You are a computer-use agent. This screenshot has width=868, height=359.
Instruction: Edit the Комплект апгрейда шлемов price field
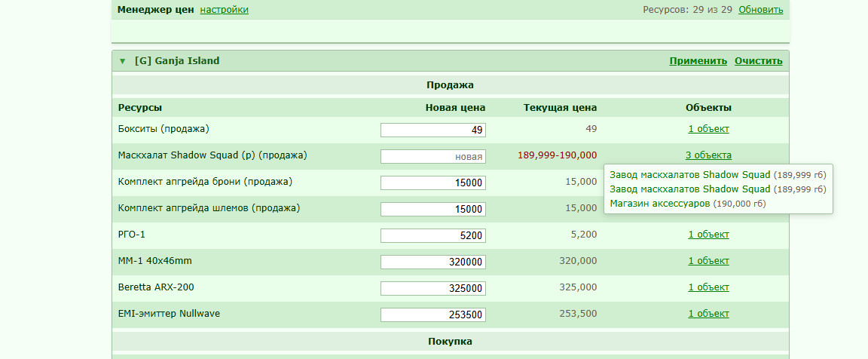(433, 210)
